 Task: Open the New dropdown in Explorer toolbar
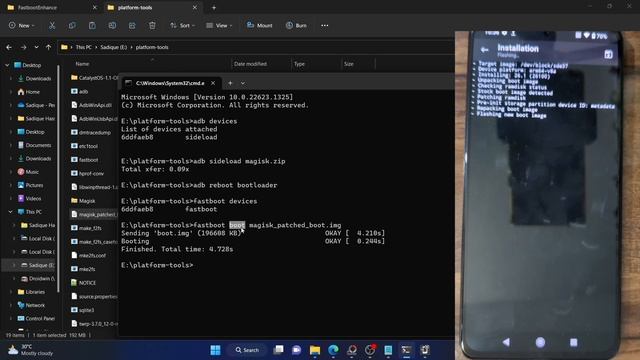(x=22, y=25)
